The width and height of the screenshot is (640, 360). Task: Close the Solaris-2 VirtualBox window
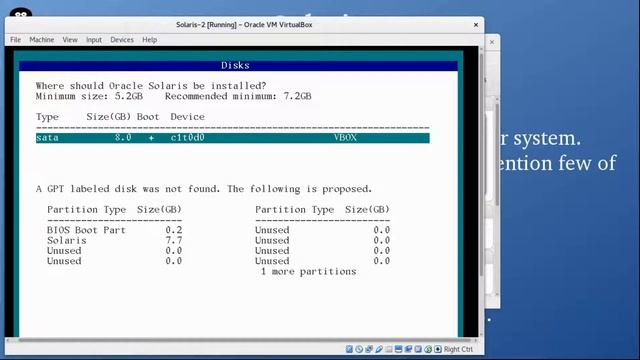point(476,25)
